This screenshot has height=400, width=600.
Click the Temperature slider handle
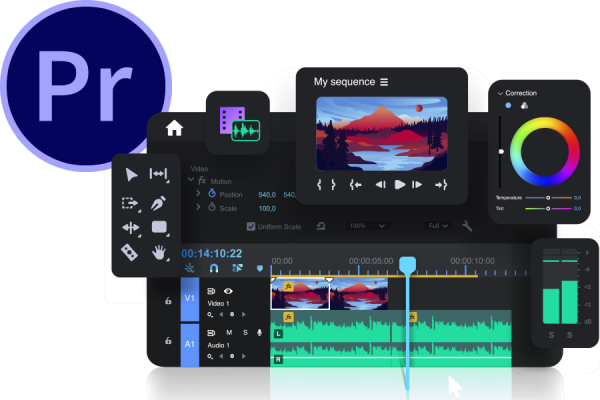(549, 198)
